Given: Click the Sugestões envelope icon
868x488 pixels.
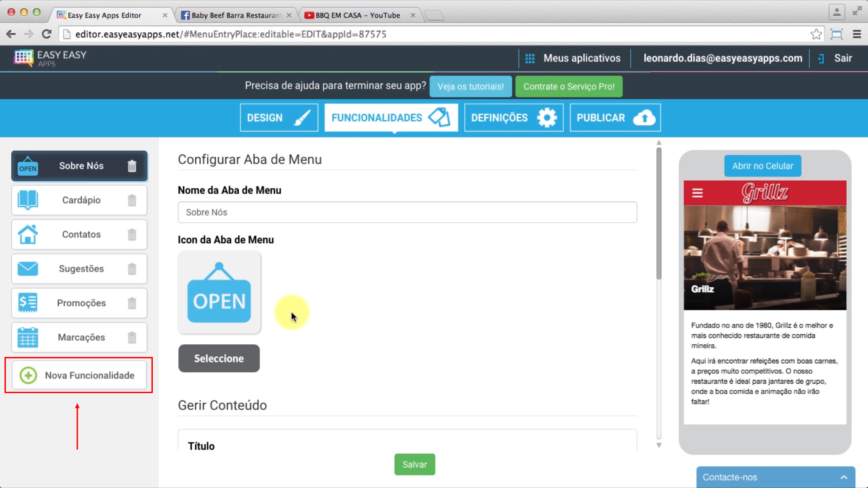Looking at the screenshot, I should click(27, 268).
